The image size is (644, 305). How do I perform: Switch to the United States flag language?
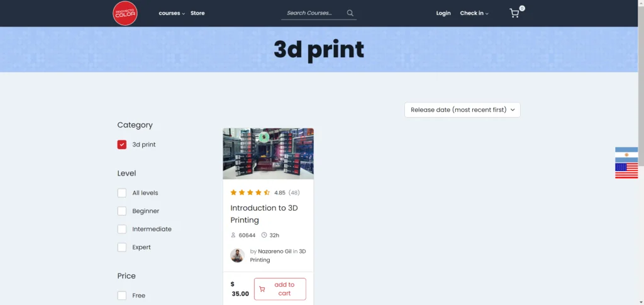626,170
